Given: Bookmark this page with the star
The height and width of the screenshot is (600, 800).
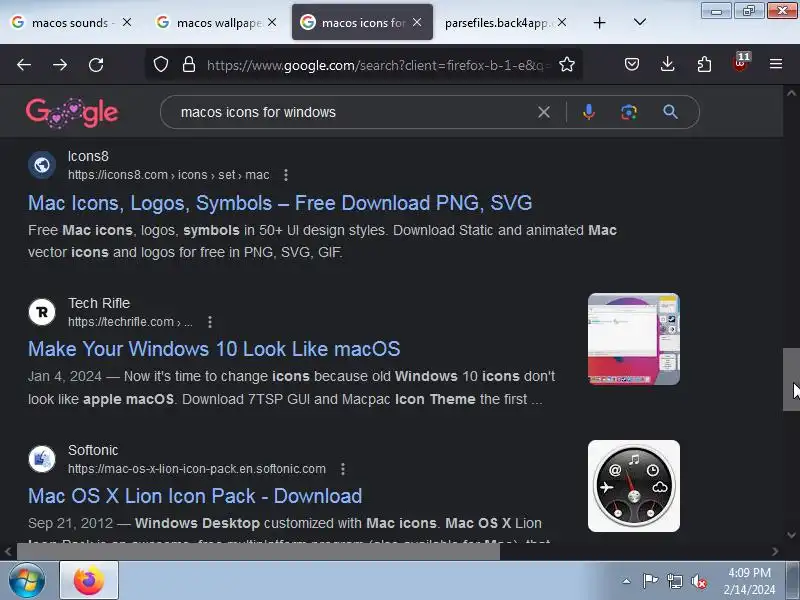Looking at the screenshot, I should [567, 64].
